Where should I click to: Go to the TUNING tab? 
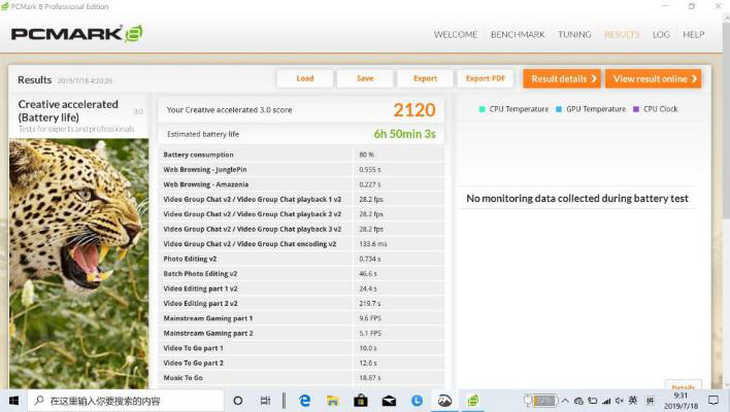tap(574, 34)
